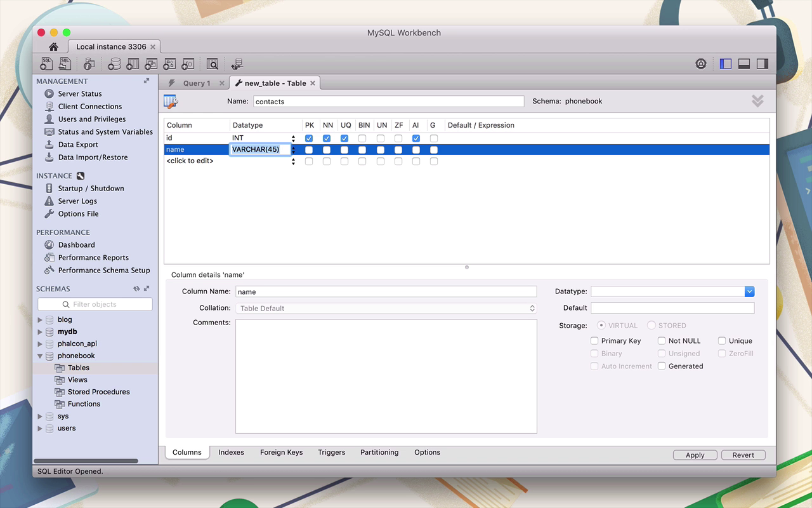
Task: Check UQ for the name column
Action: (344, 150)
